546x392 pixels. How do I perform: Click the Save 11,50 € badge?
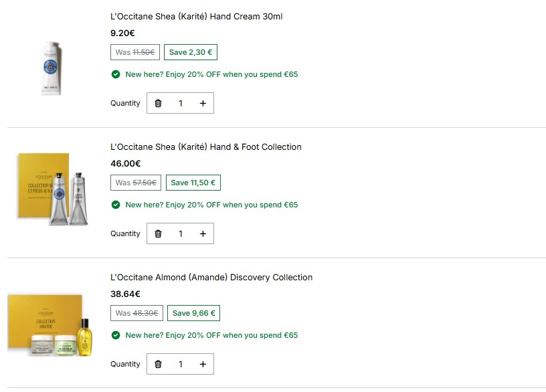[193, 183]
